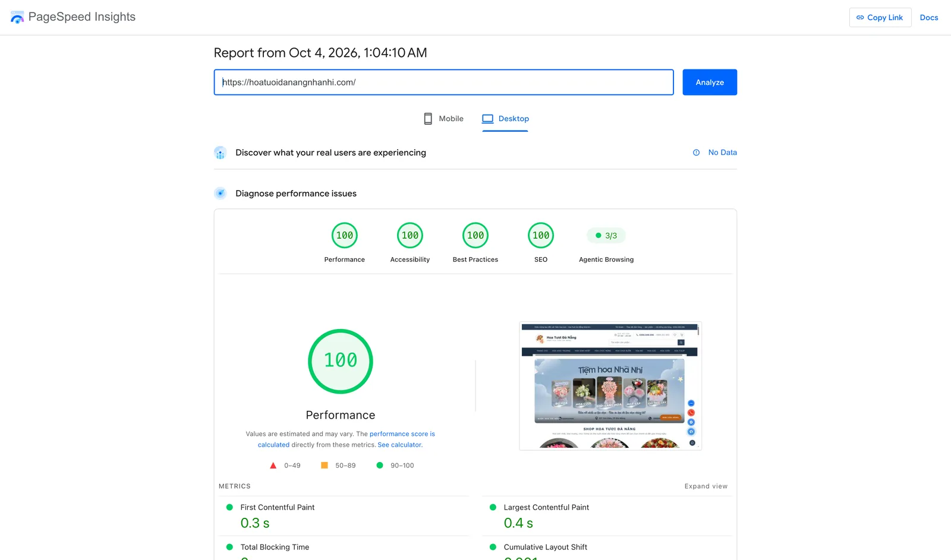Open the Best Practices score gauge

point(475,236)
